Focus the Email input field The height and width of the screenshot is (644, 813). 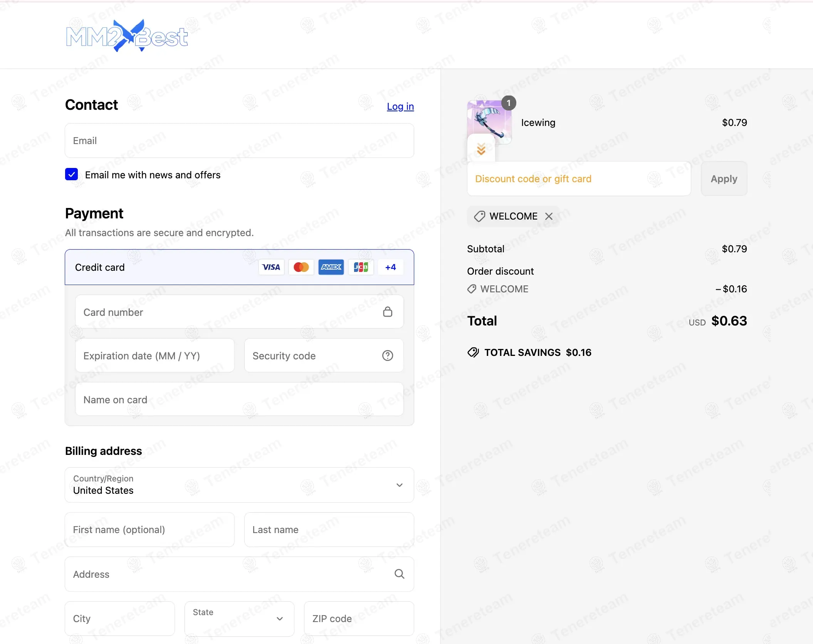(239, 141)
